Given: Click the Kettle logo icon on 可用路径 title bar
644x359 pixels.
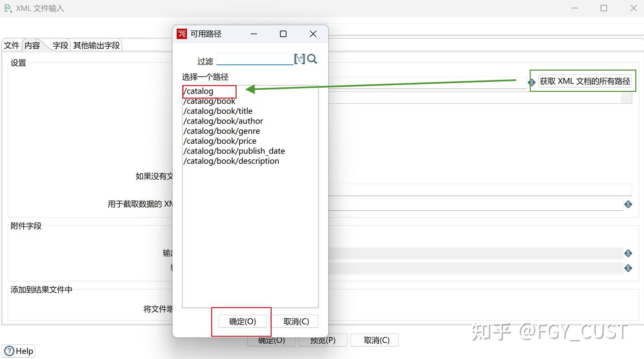Looking at the screenshot, I should click(x=182, y=34).
